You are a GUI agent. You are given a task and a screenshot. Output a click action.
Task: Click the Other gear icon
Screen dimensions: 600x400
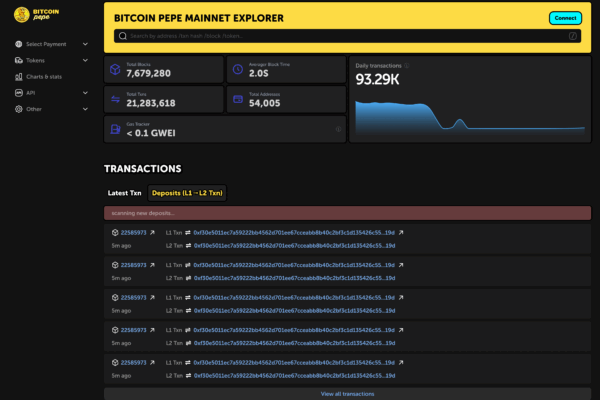(18, 109)
